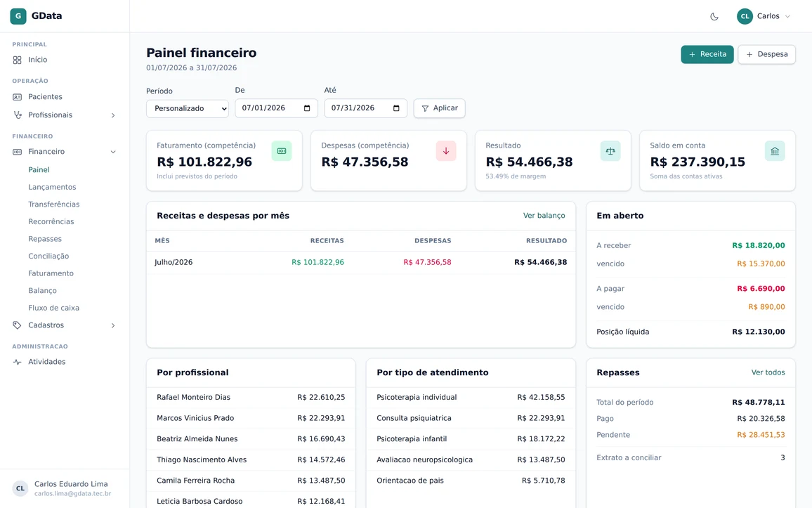
Task: Click A receber amount R$ 18.820,00
Action: 759,245
